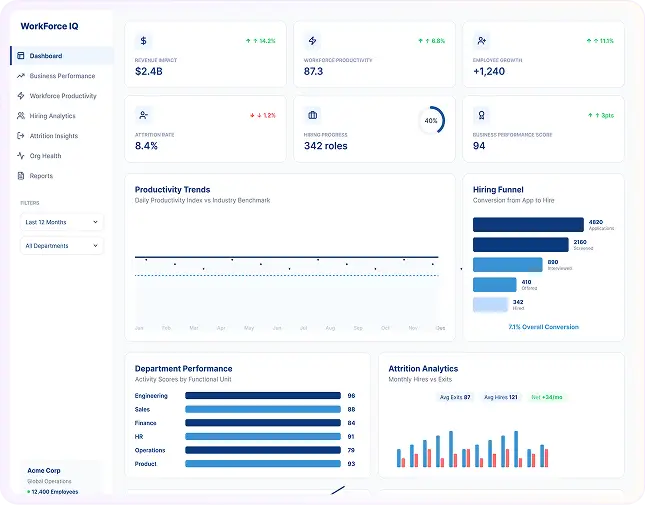Click the Avg Hires 121 chip
Screen dimensions: 645x505
pyautogui.click(x=501, y=397)
